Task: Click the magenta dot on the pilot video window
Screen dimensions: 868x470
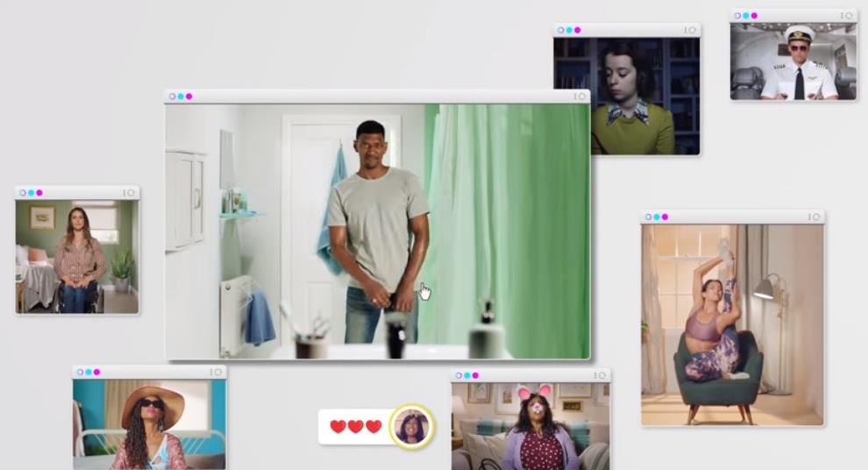Action: (x=754, y=16)
